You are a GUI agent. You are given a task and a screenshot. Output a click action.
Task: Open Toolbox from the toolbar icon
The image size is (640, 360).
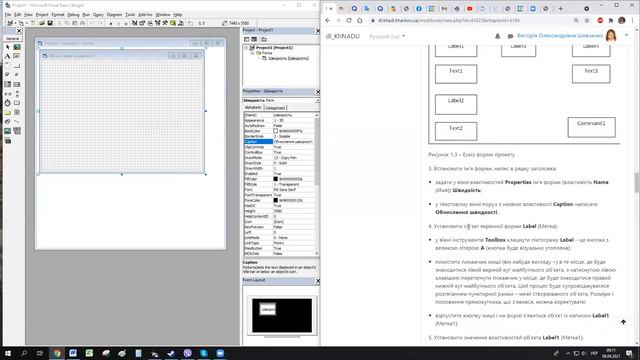click(165, 23)
